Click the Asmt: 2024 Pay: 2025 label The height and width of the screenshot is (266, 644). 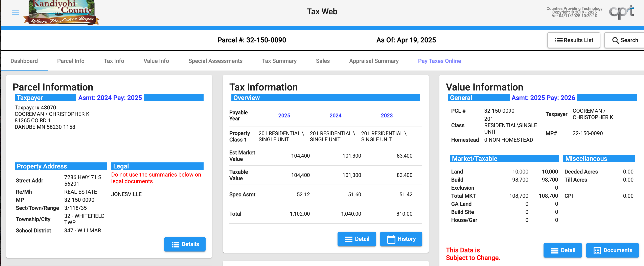110,98
